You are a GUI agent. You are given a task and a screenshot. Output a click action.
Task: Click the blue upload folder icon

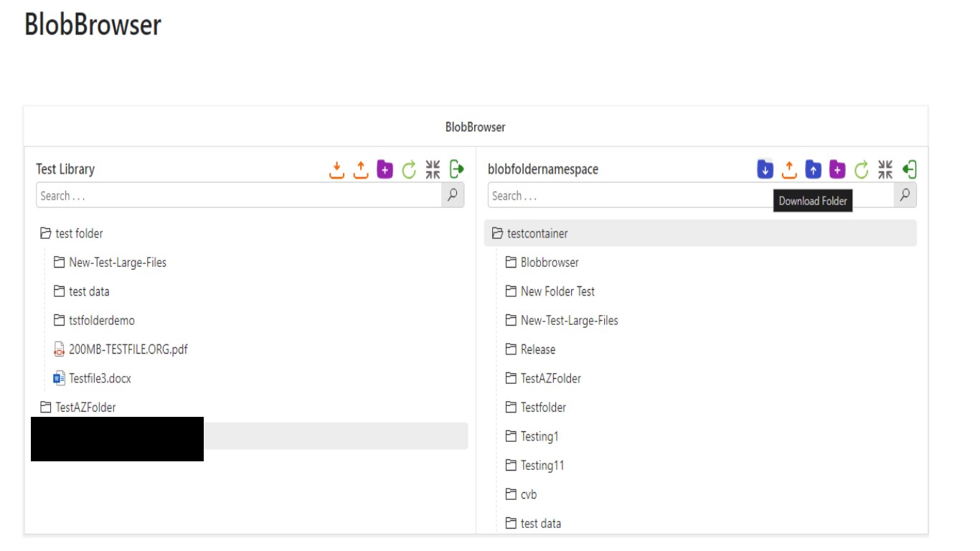pyautogui.click(x=813, y=170)
